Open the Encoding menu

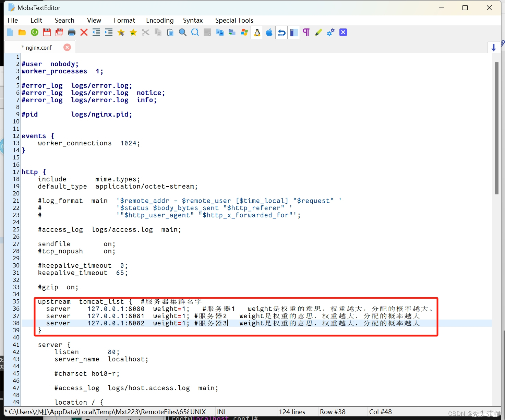tap(160, 21)
